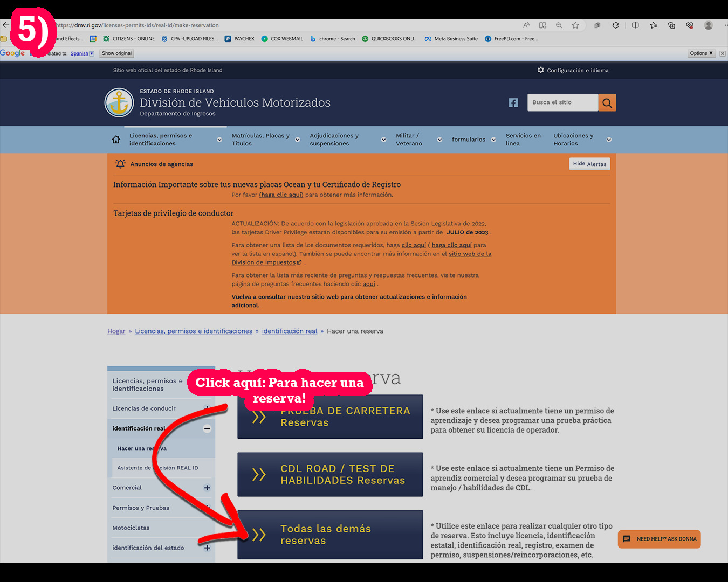This screenshot has width=728, height=582.
Task: Go to home via the house icon
Action: click(116, 140)
